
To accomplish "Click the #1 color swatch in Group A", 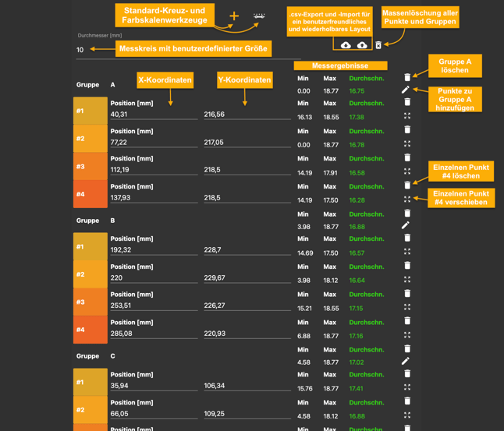I will click(91, 111).
